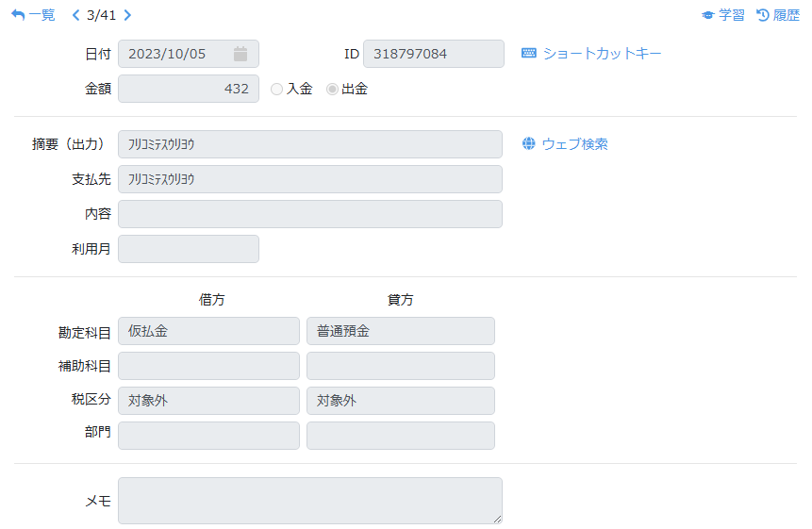The image size is (812, 529).
Task: Click the 支払先 input field
Action: click(309, 179)
